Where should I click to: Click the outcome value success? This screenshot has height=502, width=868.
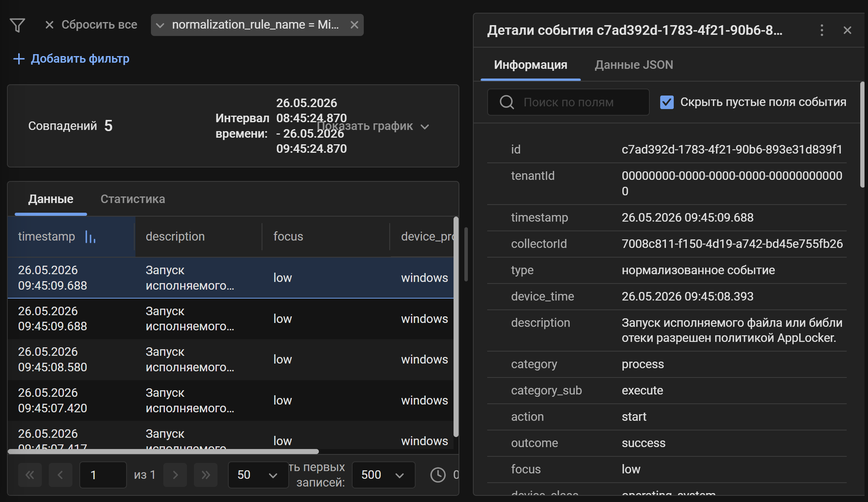[644, 443]
